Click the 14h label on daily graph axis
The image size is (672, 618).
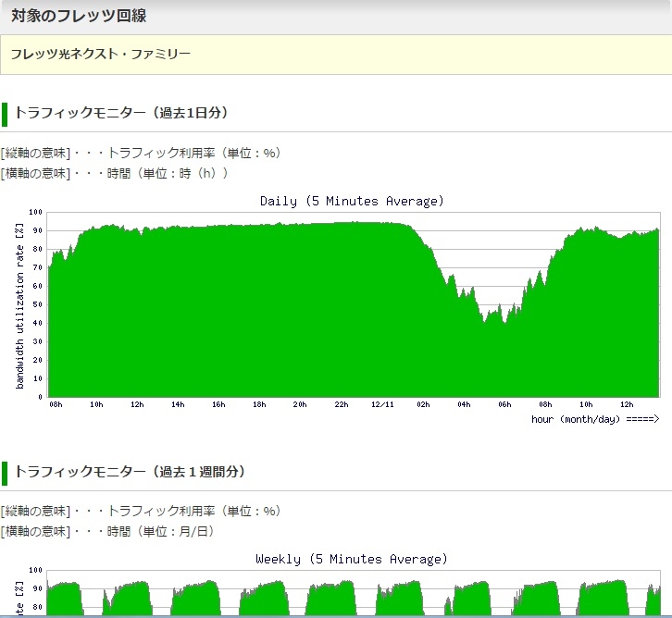coord(178,404)
